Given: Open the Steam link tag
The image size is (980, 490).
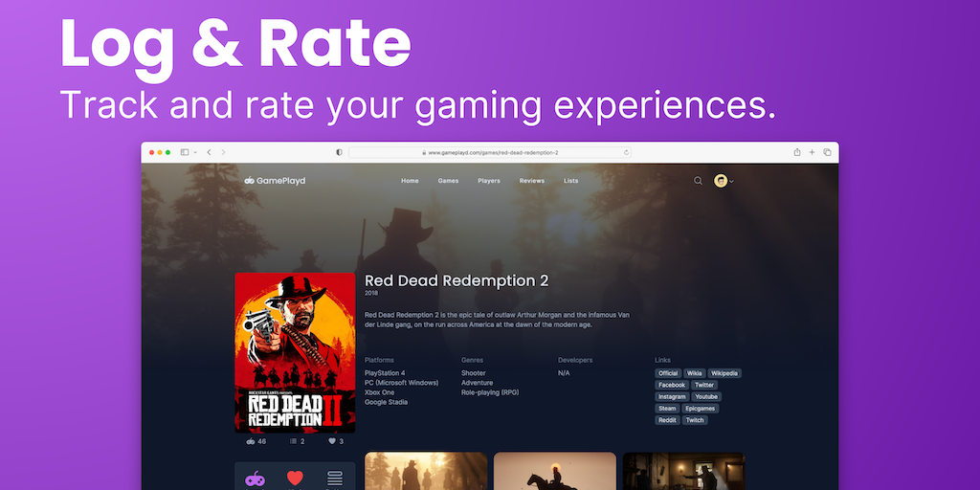Looking at the screenshot, I should click(x=667, y=409).
